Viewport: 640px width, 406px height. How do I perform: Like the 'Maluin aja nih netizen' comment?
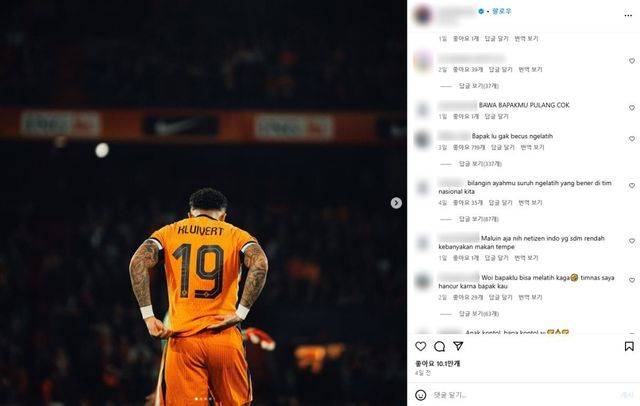632,241
